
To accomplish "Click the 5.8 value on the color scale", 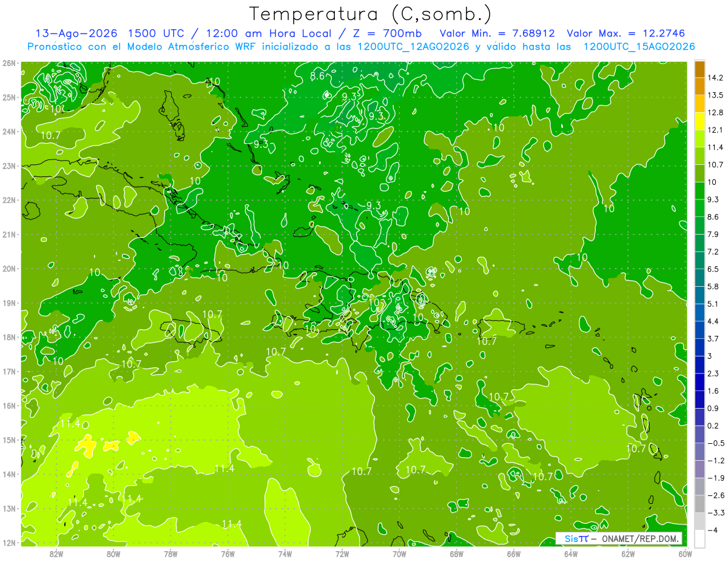I will pos(713,286).
